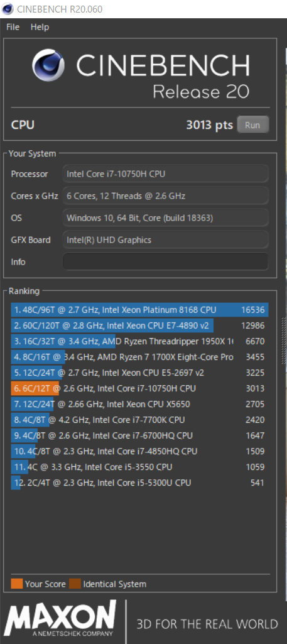This screenshot has height=644, width=287.
Task: Click the 16536 score value
Action: pos(252,310)
